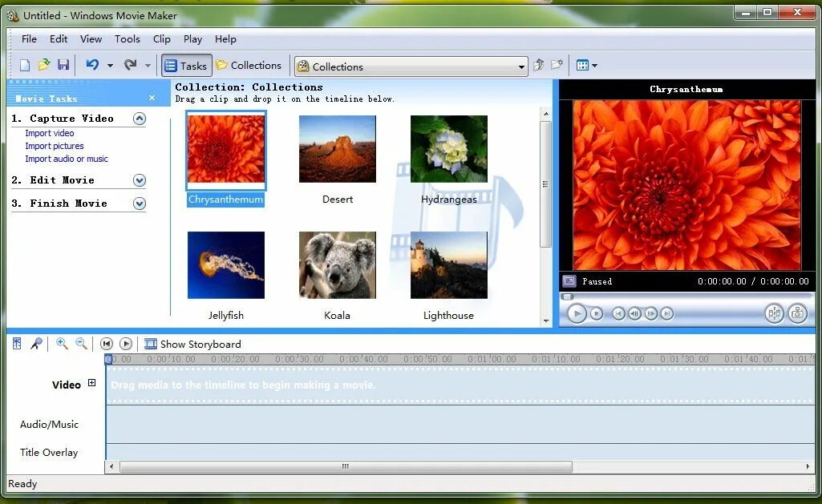Select the Koala clip thumbnail
Viewport: 822px width, 504px height.
tap(338, 265)
